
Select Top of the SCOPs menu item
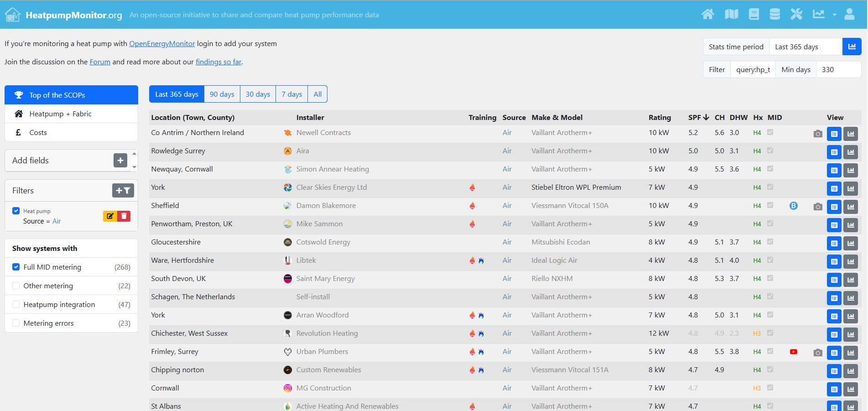(71, 95)
